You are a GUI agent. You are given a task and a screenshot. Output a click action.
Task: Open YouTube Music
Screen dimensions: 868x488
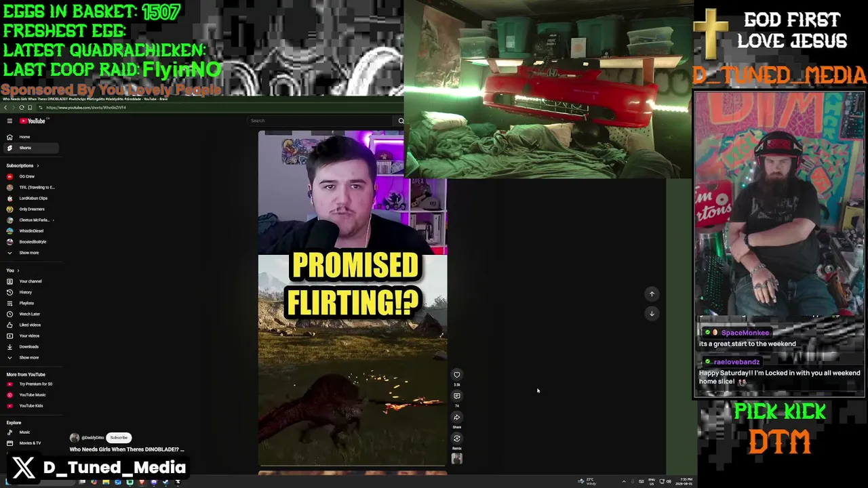click(x=31, y=394)
